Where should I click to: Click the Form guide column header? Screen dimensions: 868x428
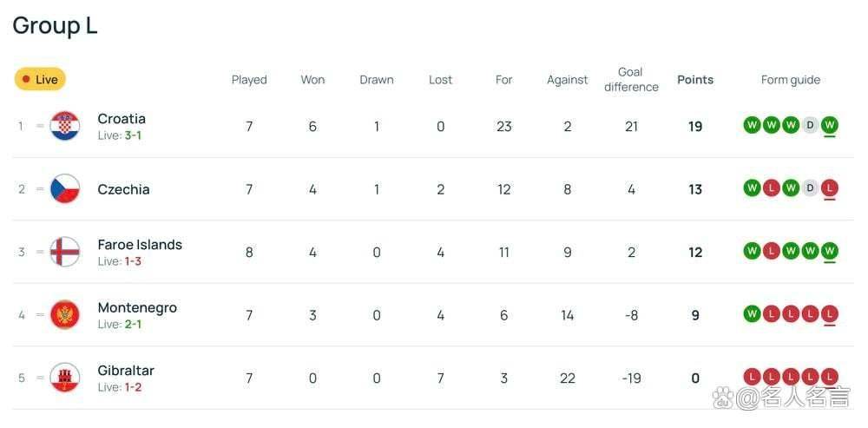[x=791, y=80]
